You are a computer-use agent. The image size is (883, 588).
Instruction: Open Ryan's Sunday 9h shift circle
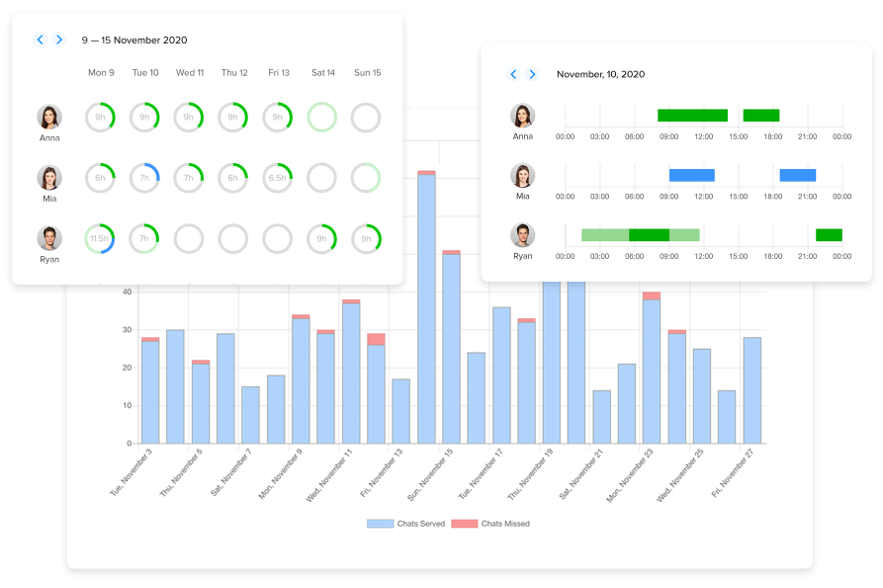click(x=366, y=238)
